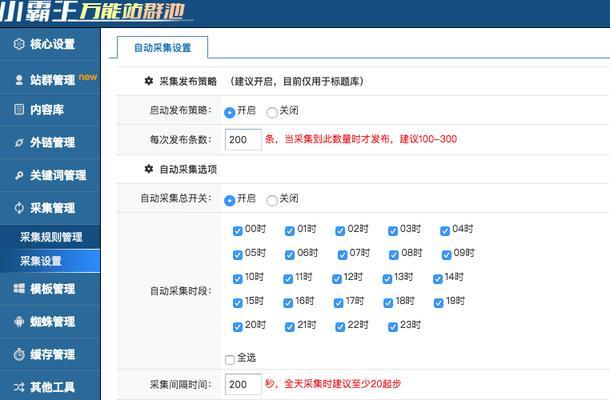The height and width of the screenshot is (400, 610).
Task: Click the 每次发布条数 input field
Action: [243, 140]
